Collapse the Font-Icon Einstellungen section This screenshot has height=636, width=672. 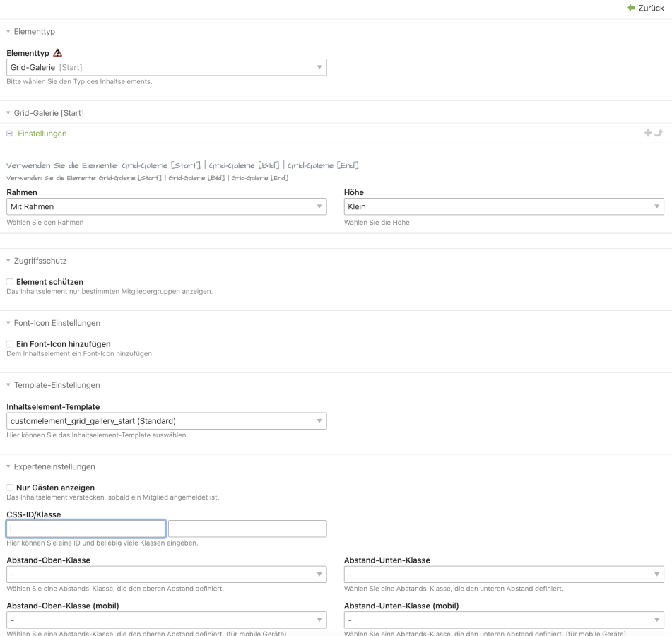8,323
